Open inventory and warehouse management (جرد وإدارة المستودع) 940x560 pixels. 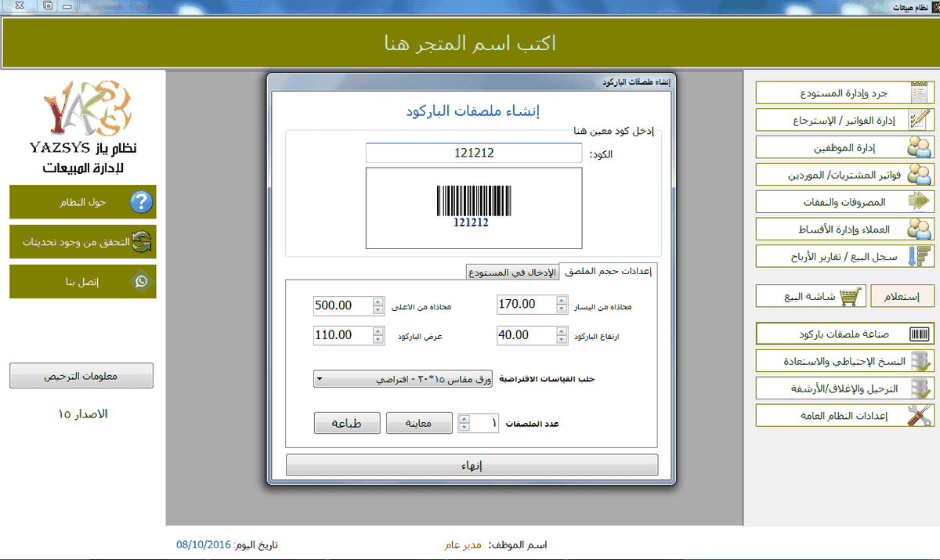pos(844,92)
